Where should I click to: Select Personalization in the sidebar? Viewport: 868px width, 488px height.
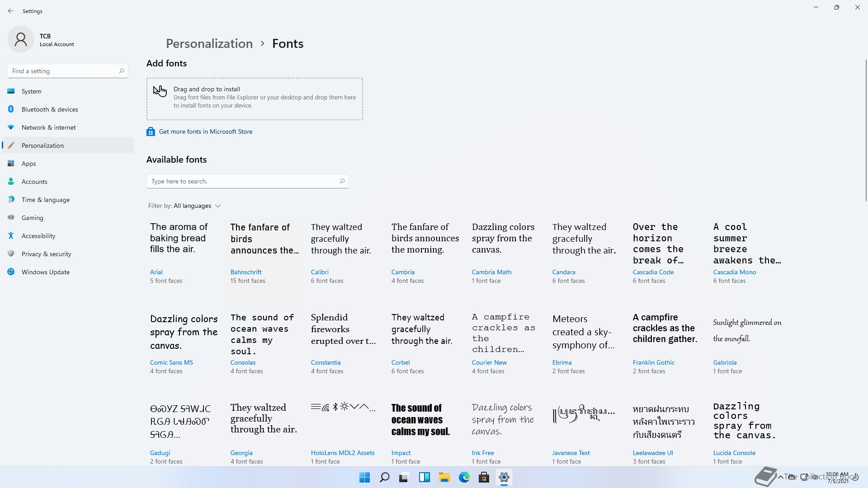coord(68,145)
